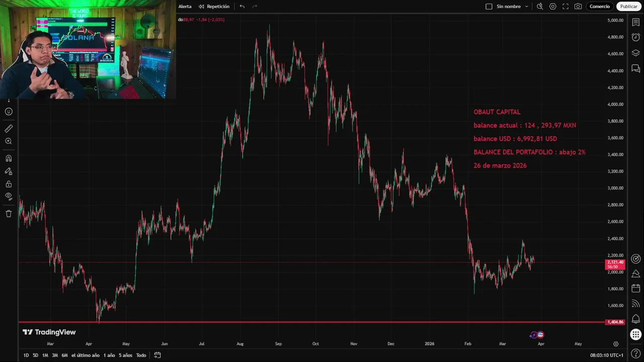Select the 26 de marzo 2026 text
Viewport: 644px width, 362px height.
(500, 165)
